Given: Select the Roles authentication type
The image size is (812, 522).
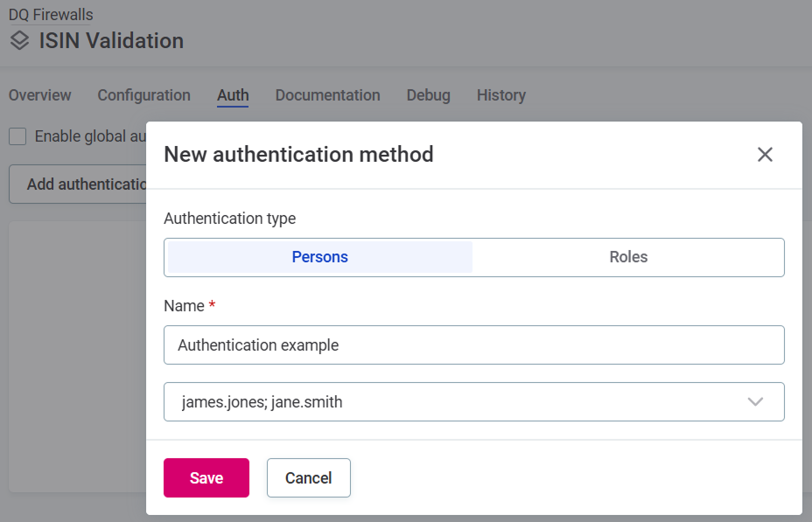Looking at the screenshot, I should coord(628,256).
